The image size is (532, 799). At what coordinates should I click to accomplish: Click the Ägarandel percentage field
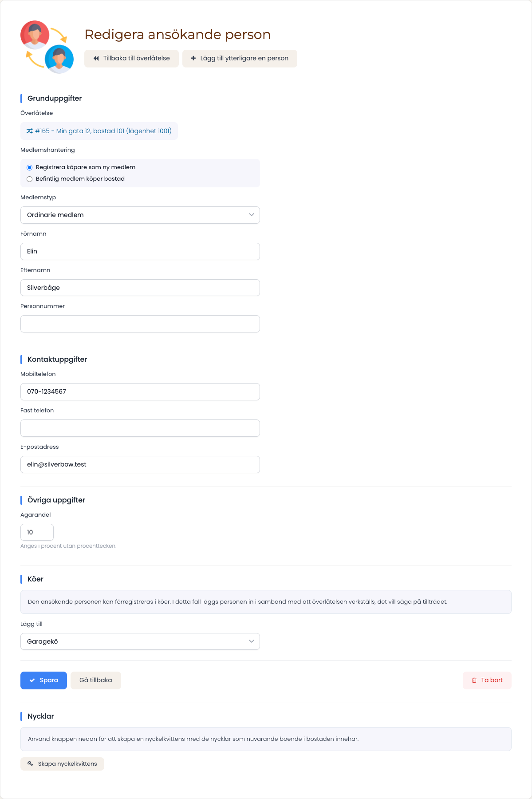click(37, 532)
